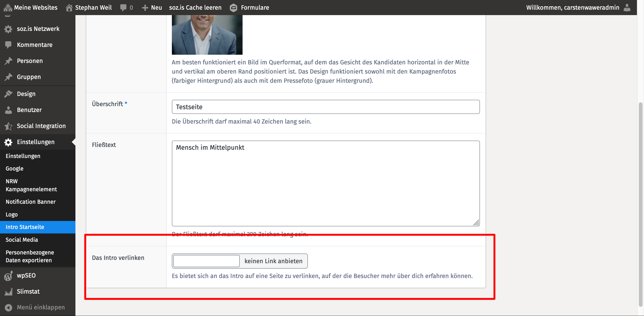Click the page's vertical scrollbar

click(640, 204)
